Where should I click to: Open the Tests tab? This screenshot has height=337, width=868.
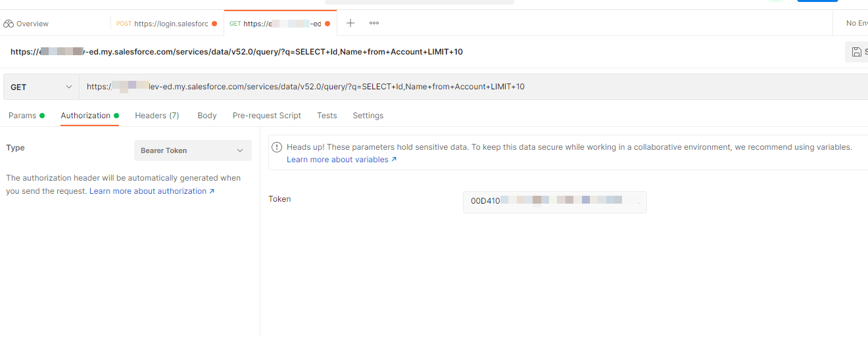[327, 116]
